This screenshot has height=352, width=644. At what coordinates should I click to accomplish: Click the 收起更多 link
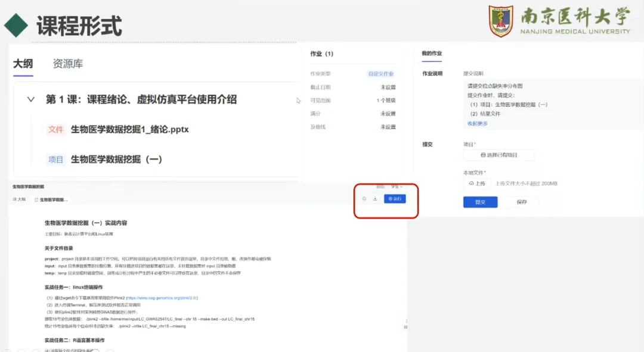(x=477, y=123)
